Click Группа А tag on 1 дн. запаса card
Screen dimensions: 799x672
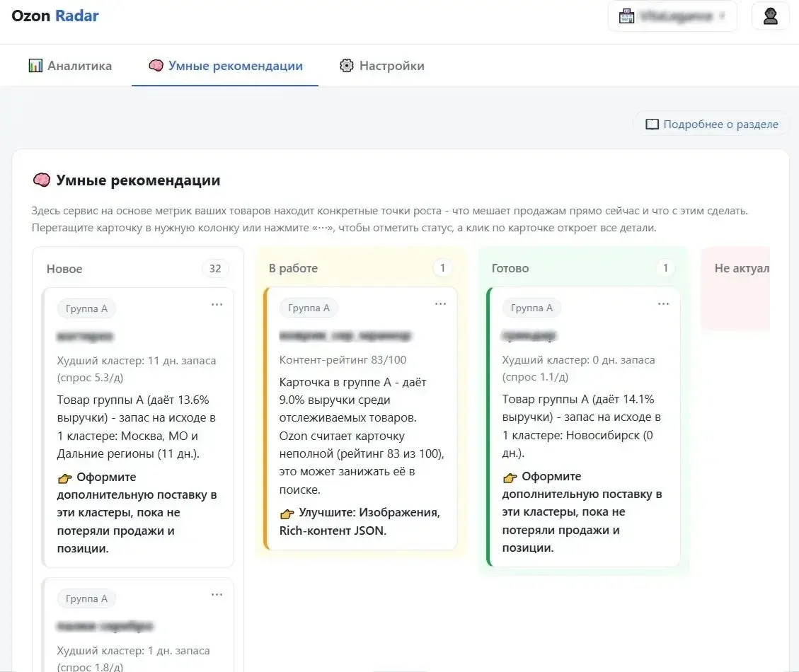point(86,598)
